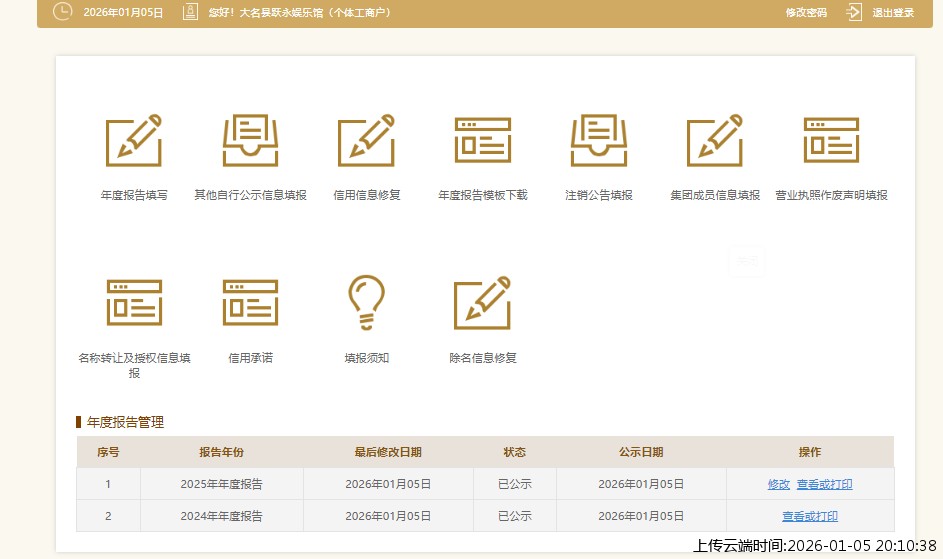Click 查看或打印 for the 2025年年度报告

825,484
